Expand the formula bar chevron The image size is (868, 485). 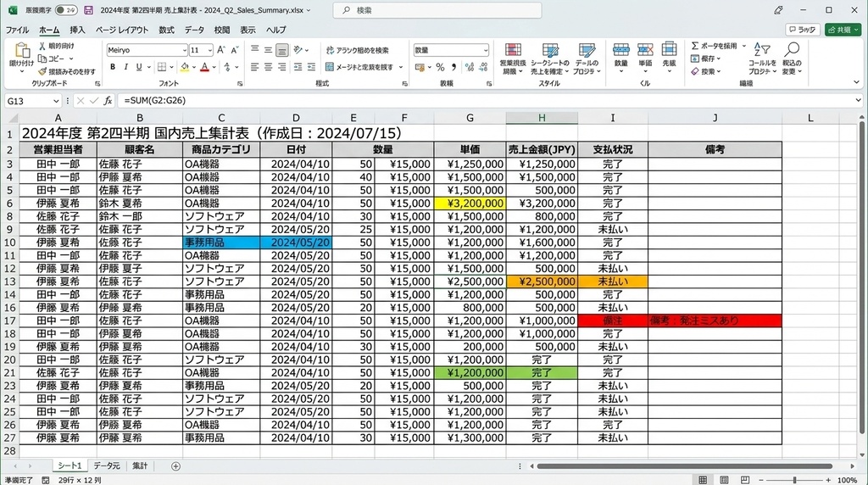858,100
